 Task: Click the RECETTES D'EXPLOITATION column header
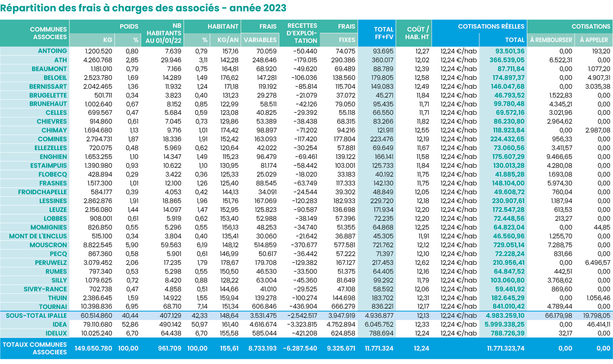tap(302, 33)
